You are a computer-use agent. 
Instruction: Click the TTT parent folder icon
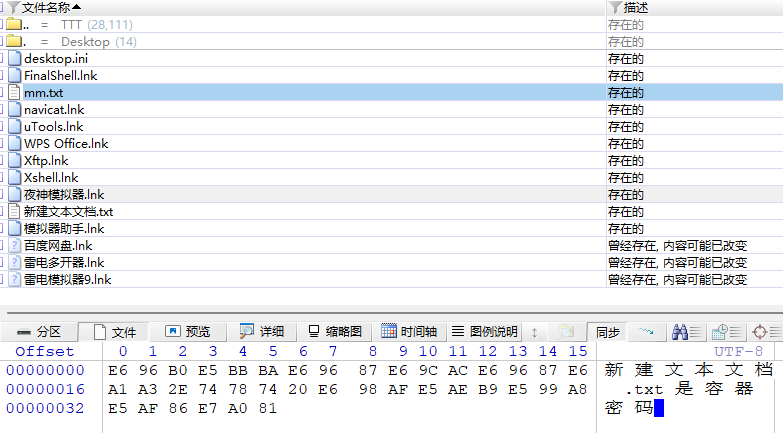[14, 24]
